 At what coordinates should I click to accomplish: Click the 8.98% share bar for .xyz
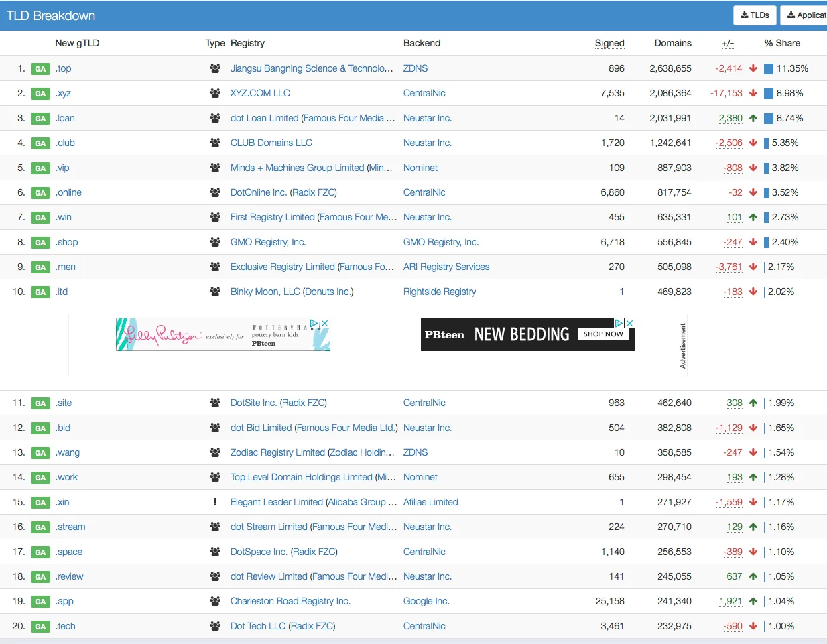768,93
